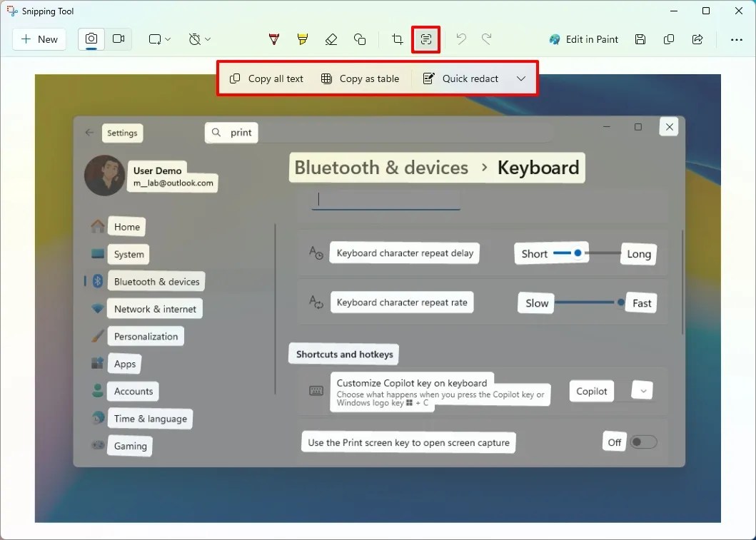Viewport: 756px width, 540px height.
Task: Select Bluetooth & devices sidebar item
Action: [x=156, y=282]
